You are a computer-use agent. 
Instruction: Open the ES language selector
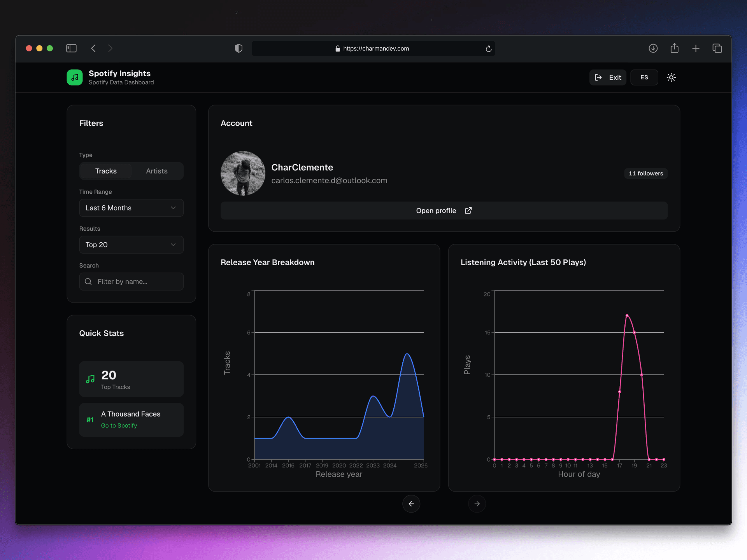644,77
